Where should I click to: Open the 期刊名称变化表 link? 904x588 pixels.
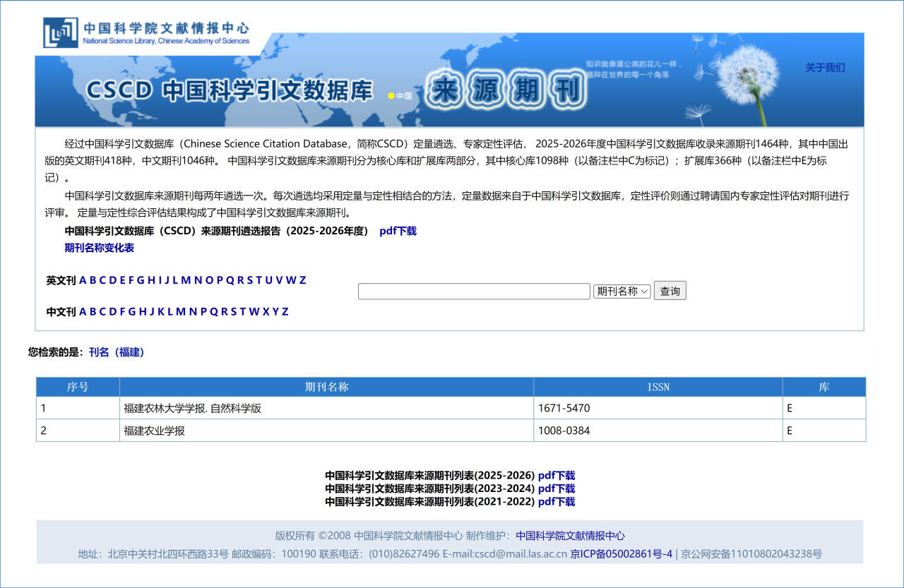coord(100,248)
